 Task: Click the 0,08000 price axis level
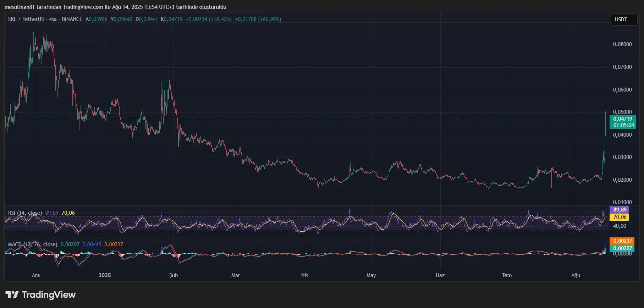tap(622, 44)
